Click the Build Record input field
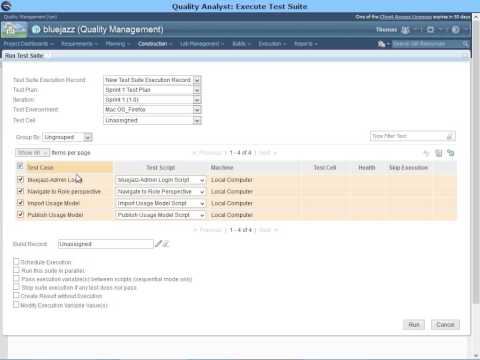This screenshot has height=360, width=480. [106, 244]
